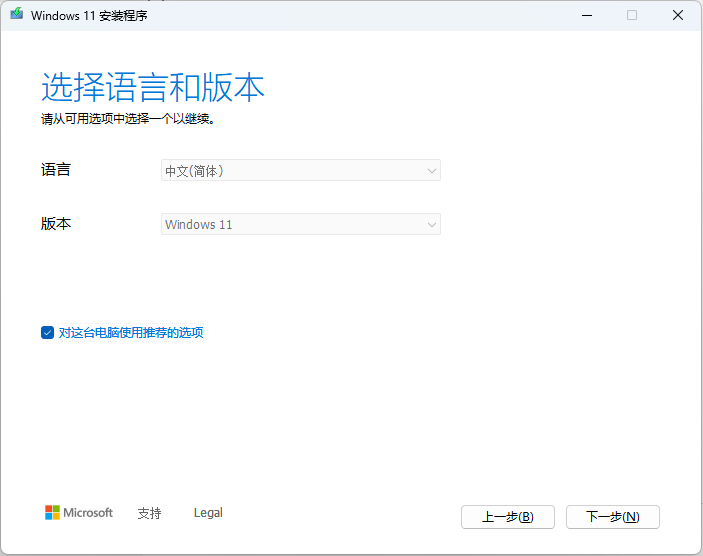703x556 pixels.
Task: Open the 语言 dropdown showing 中文(简体)
Action: 301,170
